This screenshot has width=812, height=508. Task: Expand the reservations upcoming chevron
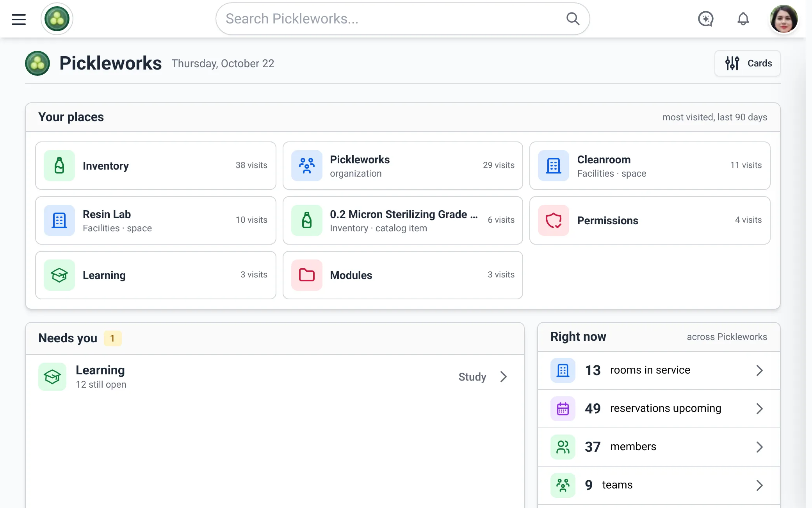[x=759, y=409]
